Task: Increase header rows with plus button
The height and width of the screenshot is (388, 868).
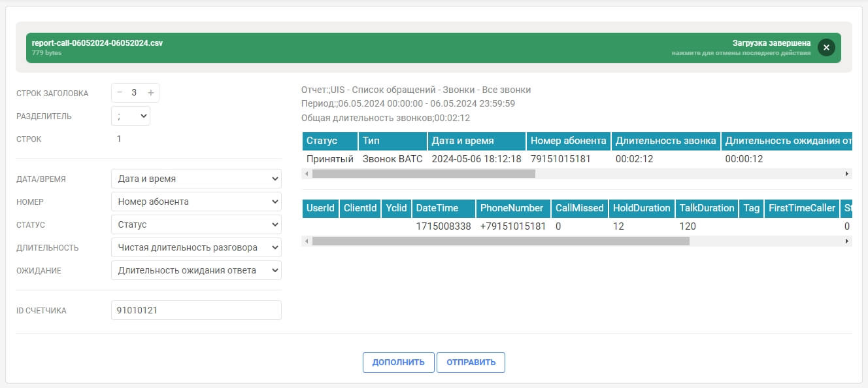Action: coord(150,93)
